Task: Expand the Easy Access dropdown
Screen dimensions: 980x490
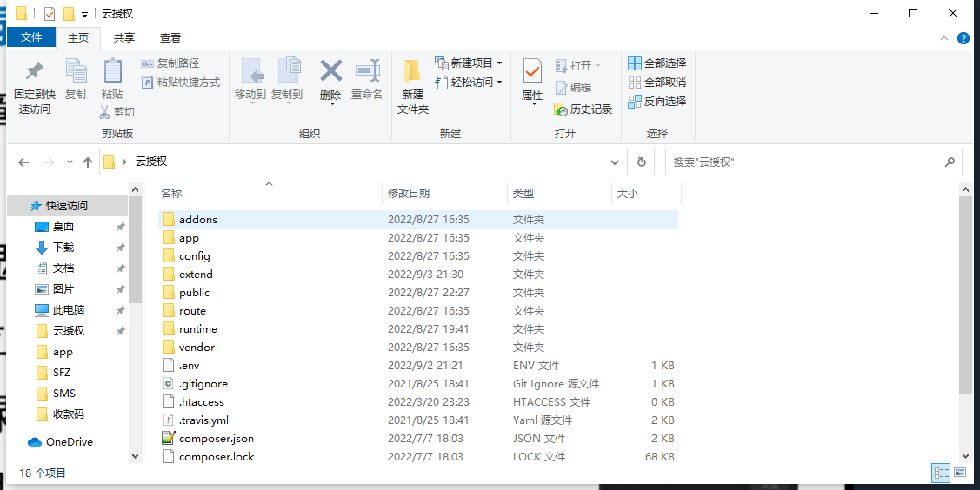Action: pyautogui.click(x=499, y=83)
